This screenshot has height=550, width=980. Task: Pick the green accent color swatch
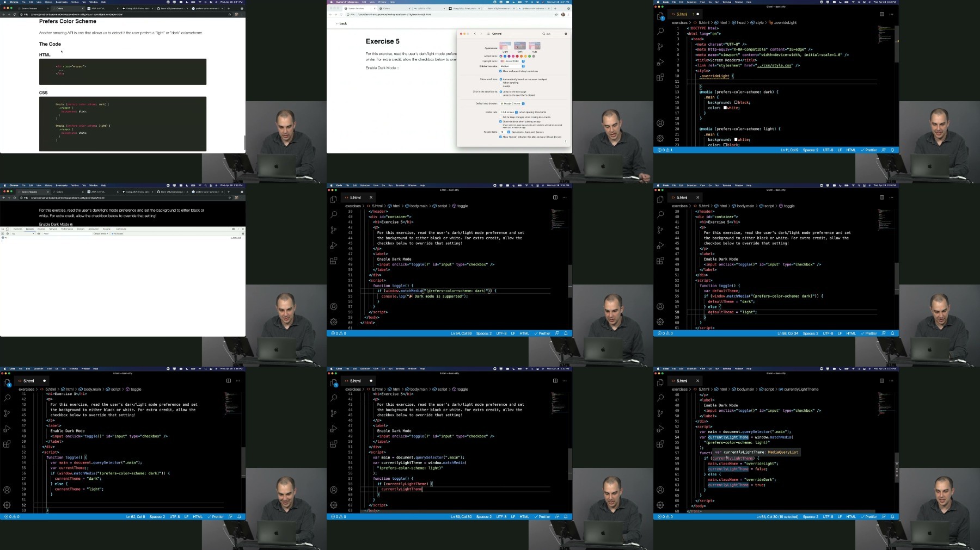[x=529, y=56]
